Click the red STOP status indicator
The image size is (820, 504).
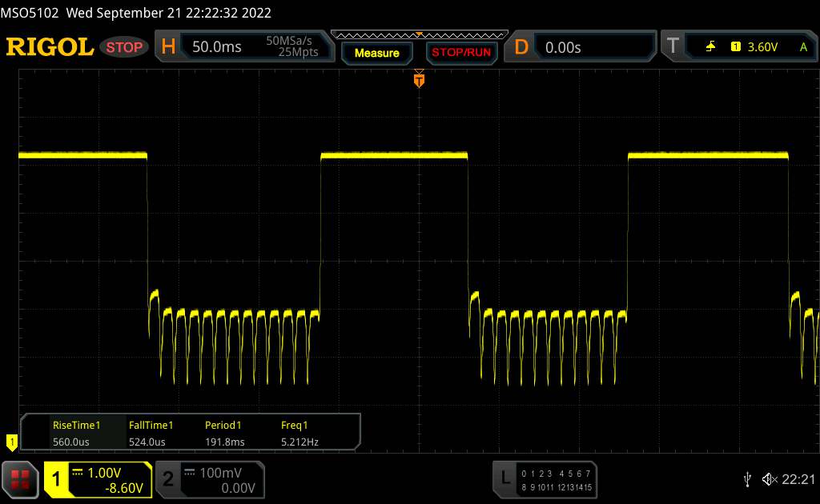click(125, 47)
